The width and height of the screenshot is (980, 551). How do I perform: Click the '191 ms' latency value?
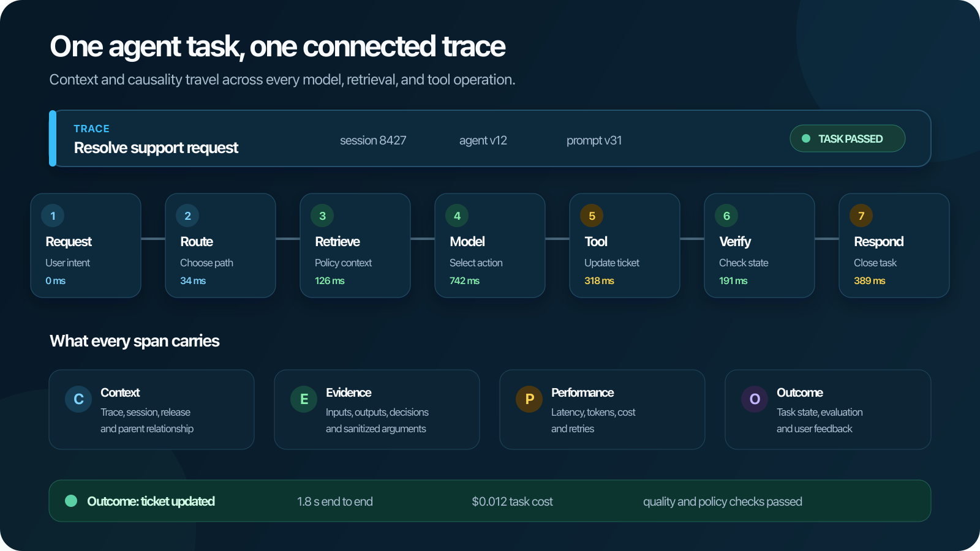point(733,280)
